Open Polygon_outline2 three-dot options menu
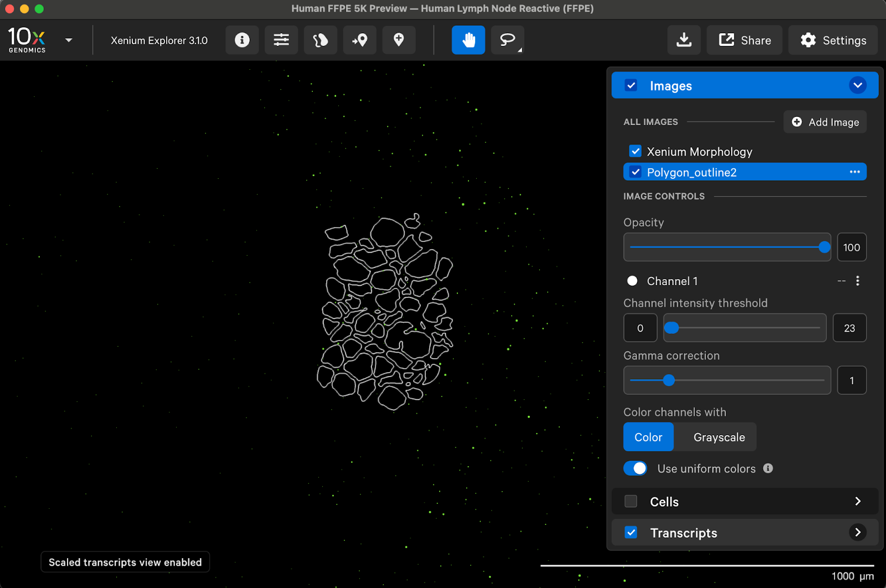Image resolution: width=886 pixels, height=588 pixels. click(x=854, y=172)
